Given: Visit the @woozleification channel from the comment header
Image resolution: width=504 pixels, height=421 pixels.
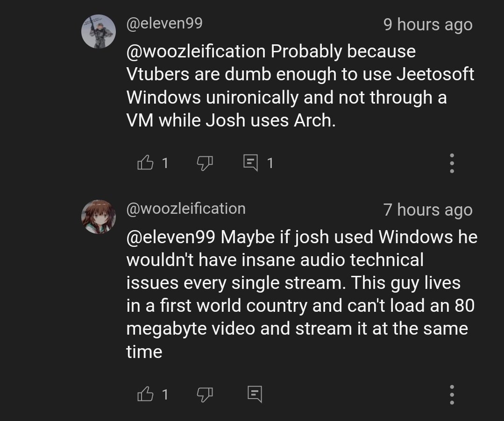Looking at the screenshot, I should coord(186,209).
